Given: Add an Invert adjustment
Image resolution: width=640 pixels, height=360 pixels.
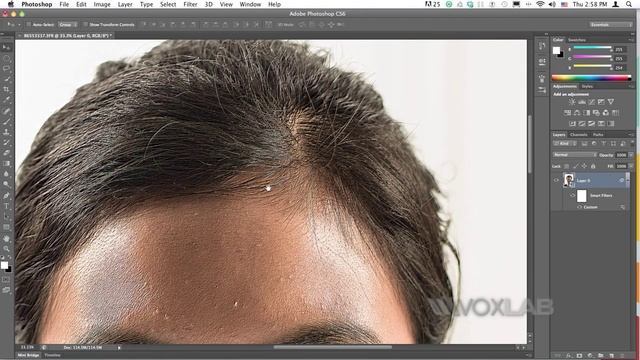Looking at the screenshot, I should (x=572, y=124).
